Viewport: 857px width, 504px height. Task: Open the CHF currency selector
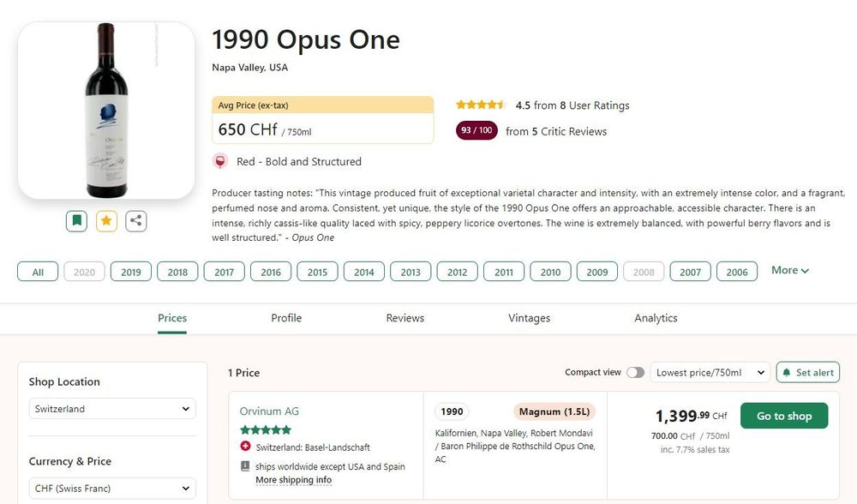[x=111, y=488]
